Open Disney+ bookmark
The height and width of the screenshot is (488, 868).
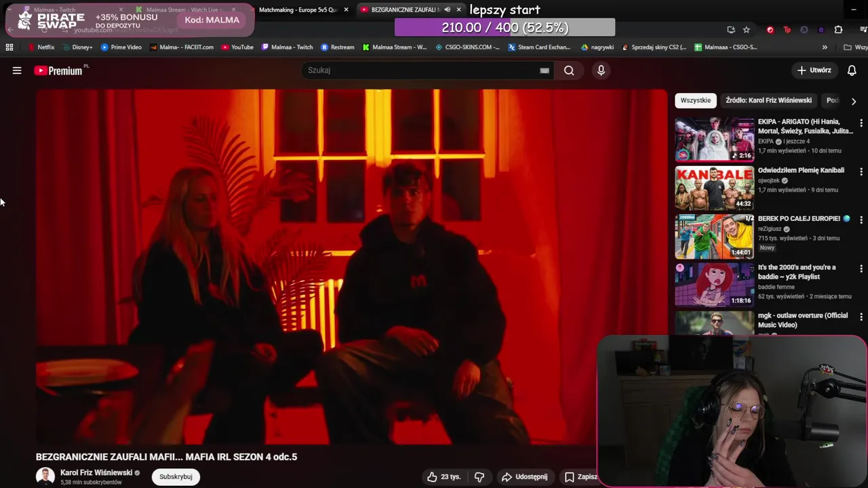[77, 47]
